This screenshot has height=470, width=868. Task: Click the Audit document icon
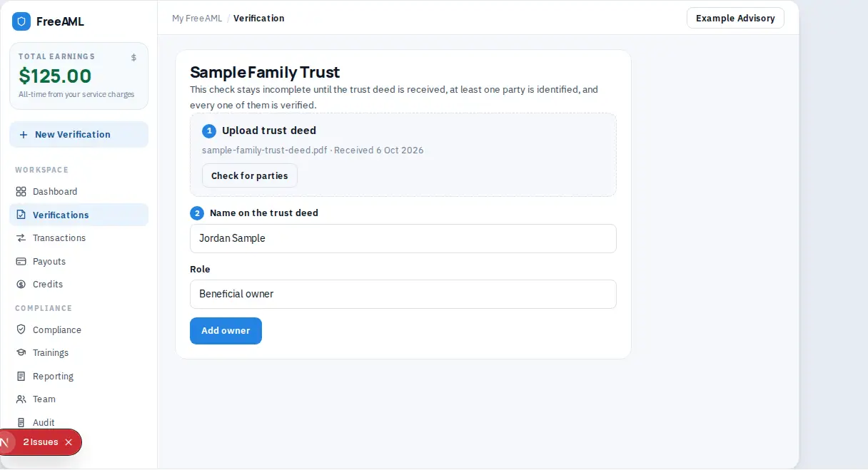pyautogui.click(x=21, y=423)
